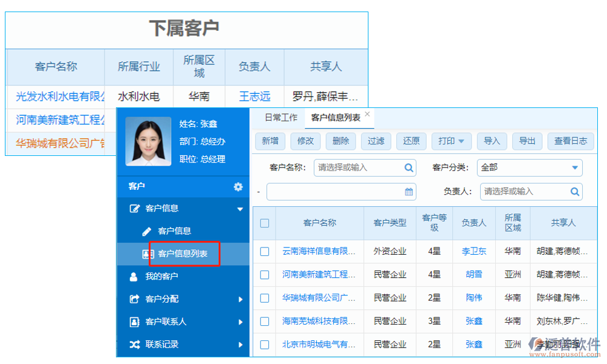
Task: Switch to the 日常工作 tab
Action: (x=280, y=118)
